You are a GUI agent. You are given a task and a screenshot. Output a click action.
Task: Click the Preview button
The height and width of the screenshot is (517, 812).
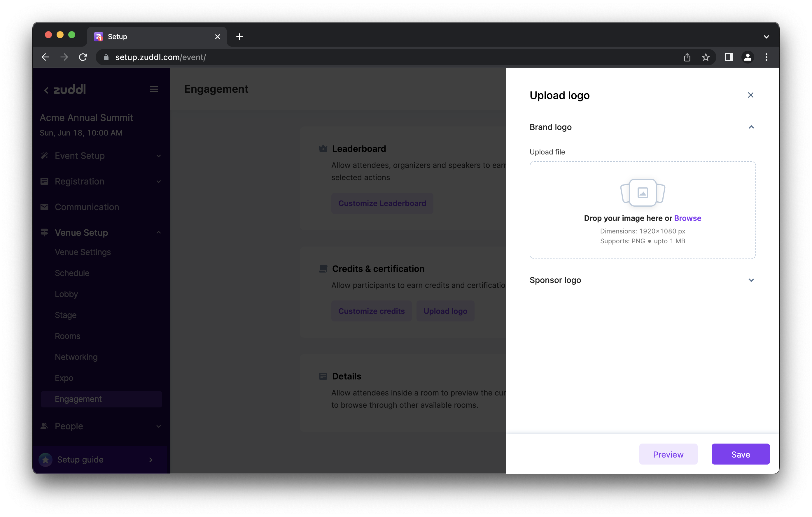click(668, 454)
